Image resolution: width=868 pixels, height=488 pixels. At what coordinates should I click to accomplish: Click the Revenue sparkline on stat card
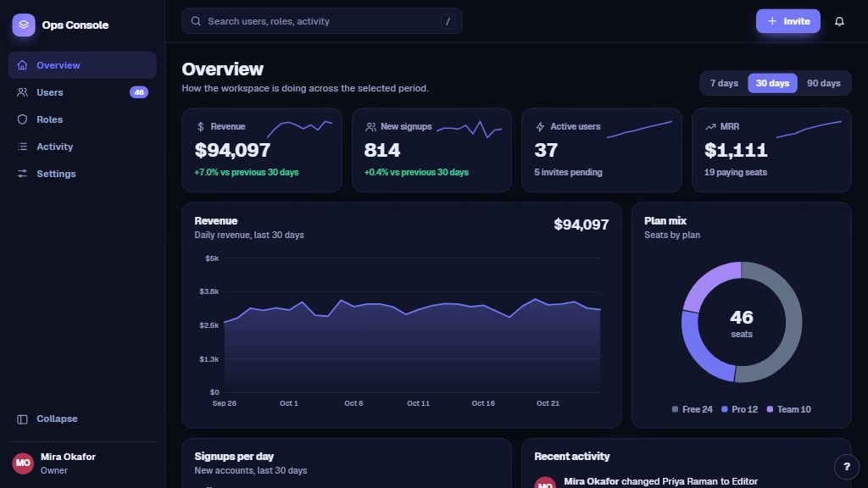tap(299, 129)
